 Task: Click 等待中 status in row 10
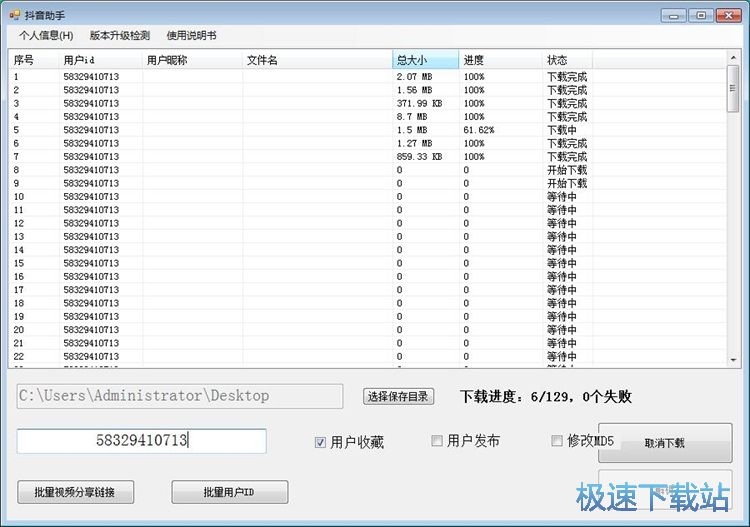point(562,197)
